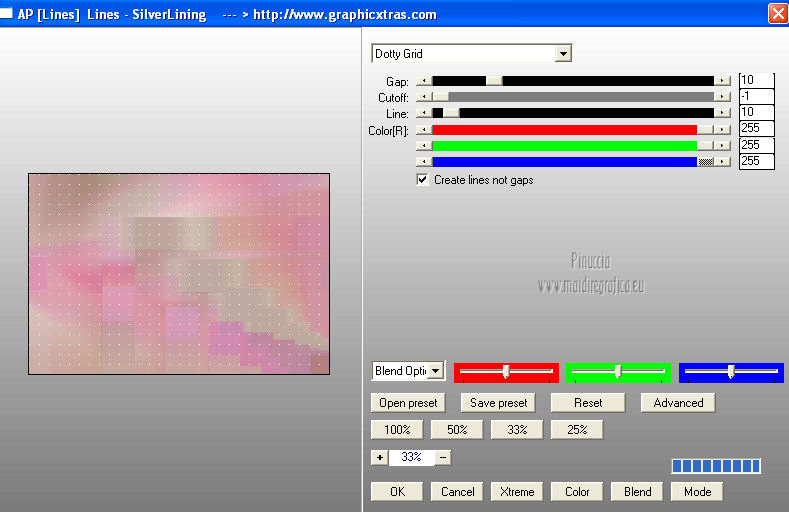Click the blue color value field
789x512 pixels.
tap(756, 161)
